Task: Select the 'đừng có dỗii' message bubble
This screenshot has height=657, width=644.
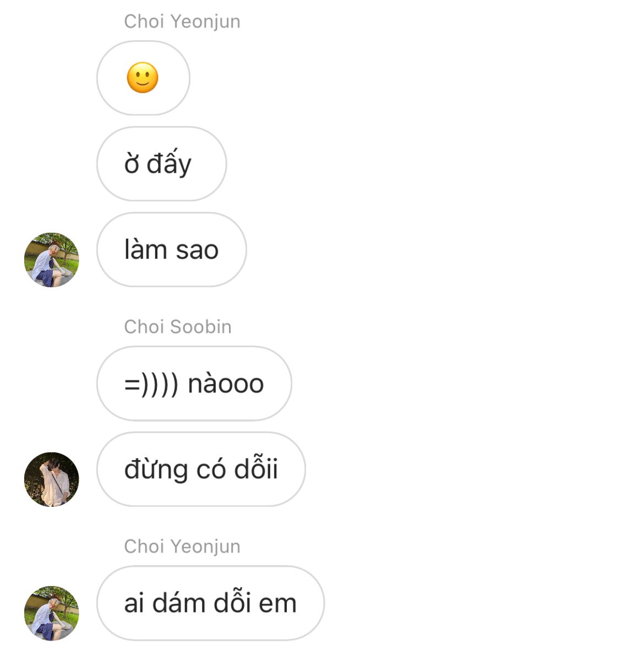Action: pyautogui.click(x=201, y=469)
